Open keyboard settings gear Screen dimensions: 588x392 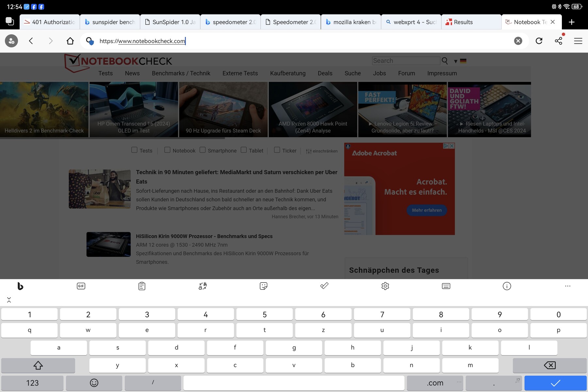tap(385, 286)
